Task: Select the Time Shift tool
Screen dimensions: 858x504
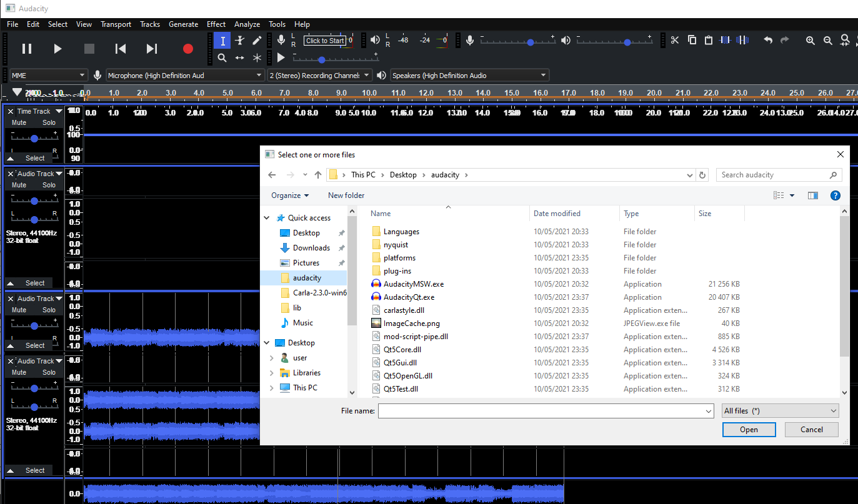Action: 239,57
